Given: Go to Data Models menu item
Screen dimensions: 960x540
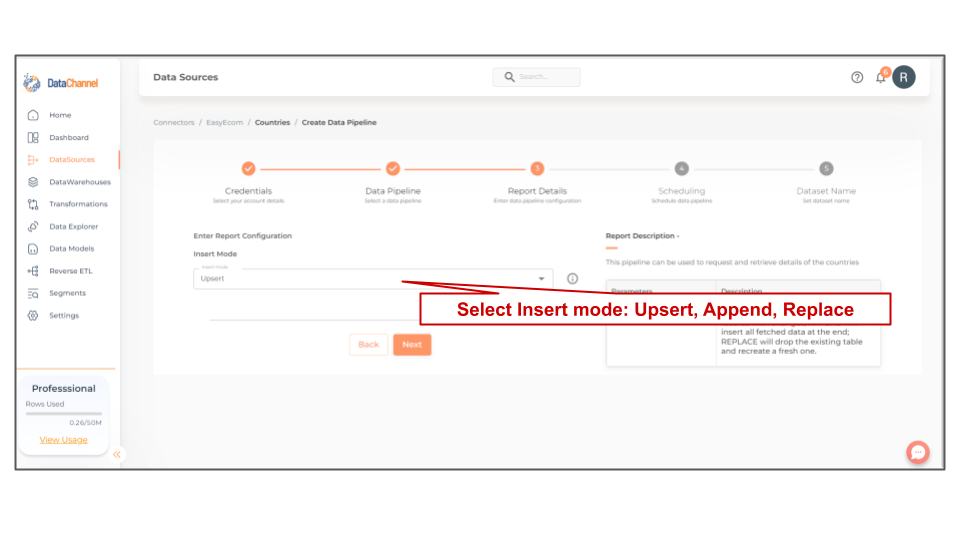Looking at the screenshot, I should pos(72,249).
